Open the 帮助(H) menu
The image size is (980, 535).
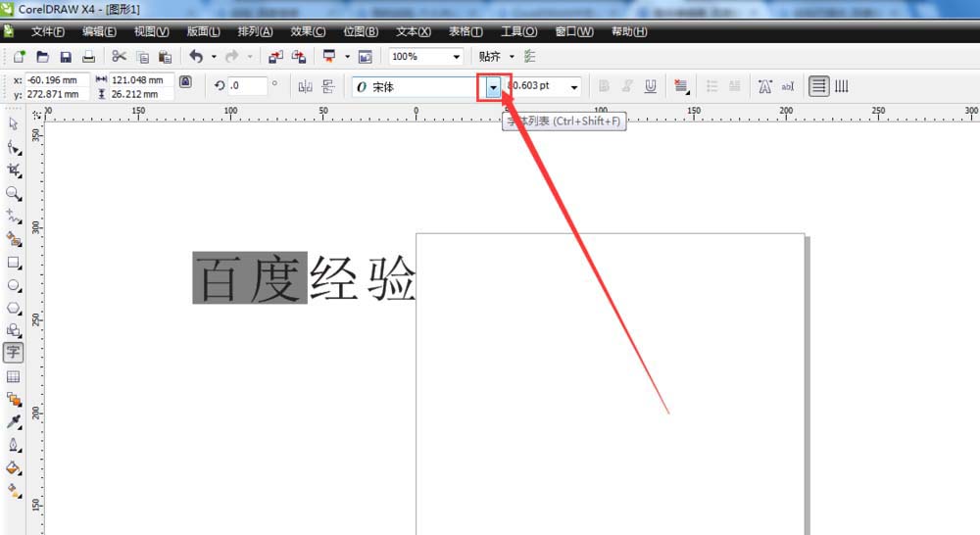(629, 31)
